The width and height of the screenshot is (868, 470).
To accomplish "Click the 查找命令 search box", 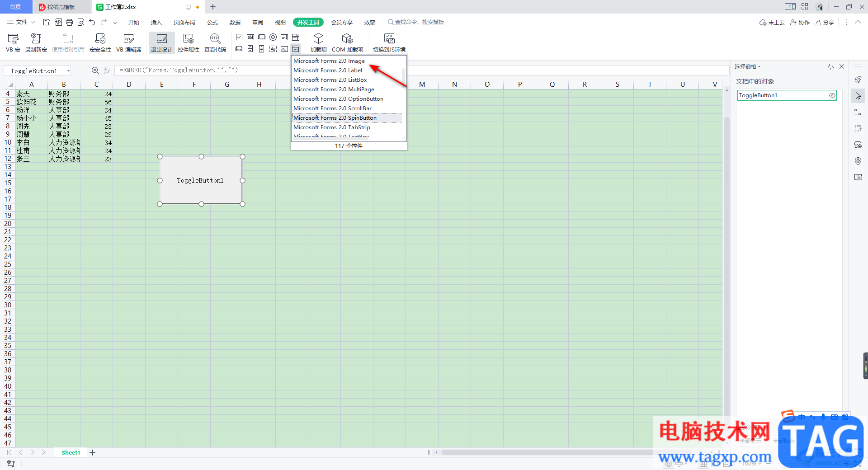I will (x=416, y=22).
